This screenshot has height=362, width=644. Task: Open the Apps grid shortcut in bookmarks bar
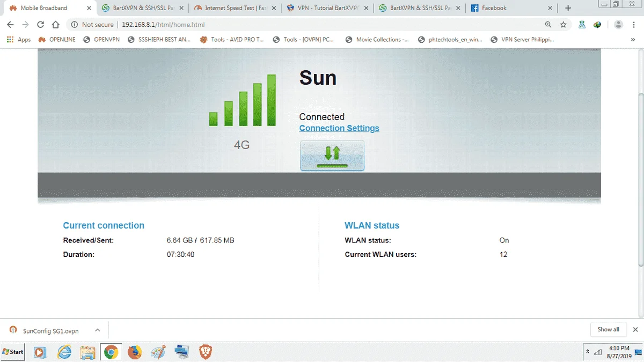pos(18,39)
